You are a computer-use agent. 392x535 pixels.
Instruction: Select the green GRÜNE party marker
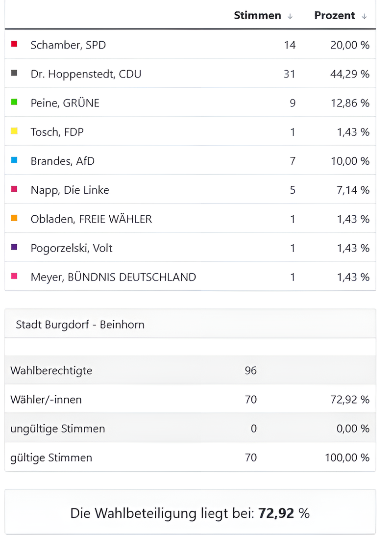[14, 102]
